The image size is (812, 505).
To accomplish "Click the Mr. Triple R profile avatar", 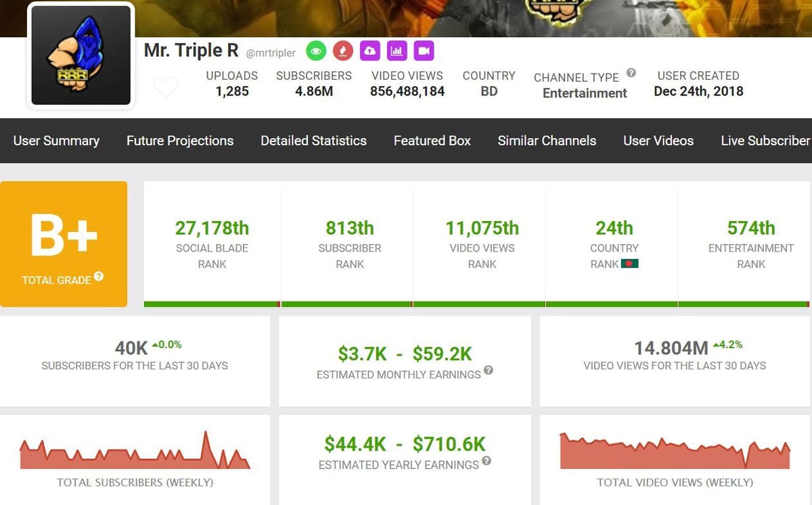I will click(80, 54).
